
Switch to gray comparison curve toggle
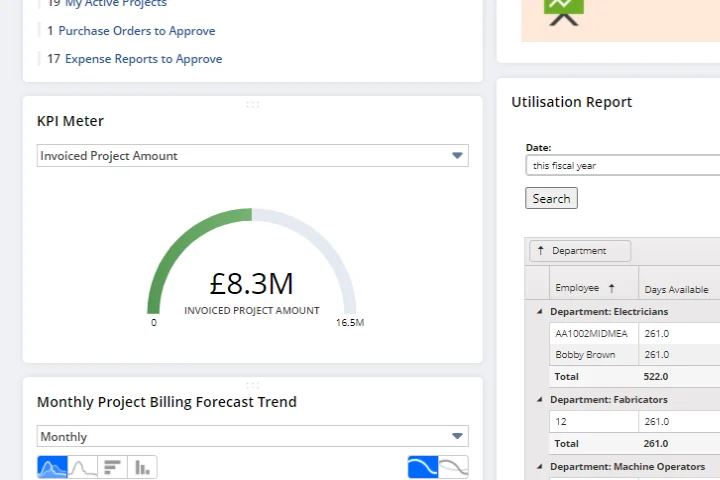453,467
